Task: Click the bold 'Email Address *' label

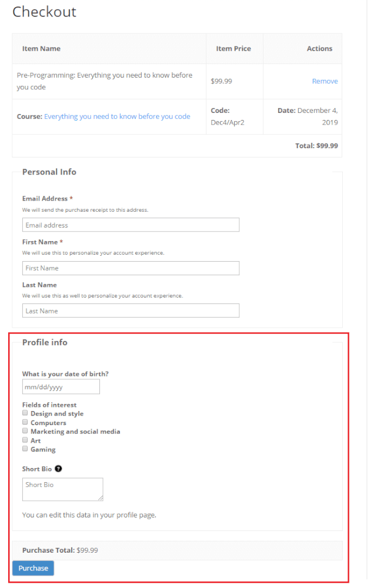Action: 47,199
